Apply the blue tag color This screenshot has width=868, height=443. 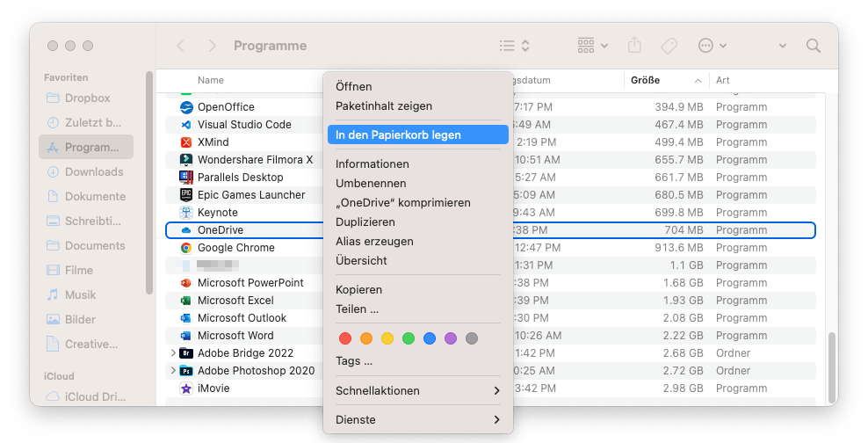point(430,338)
